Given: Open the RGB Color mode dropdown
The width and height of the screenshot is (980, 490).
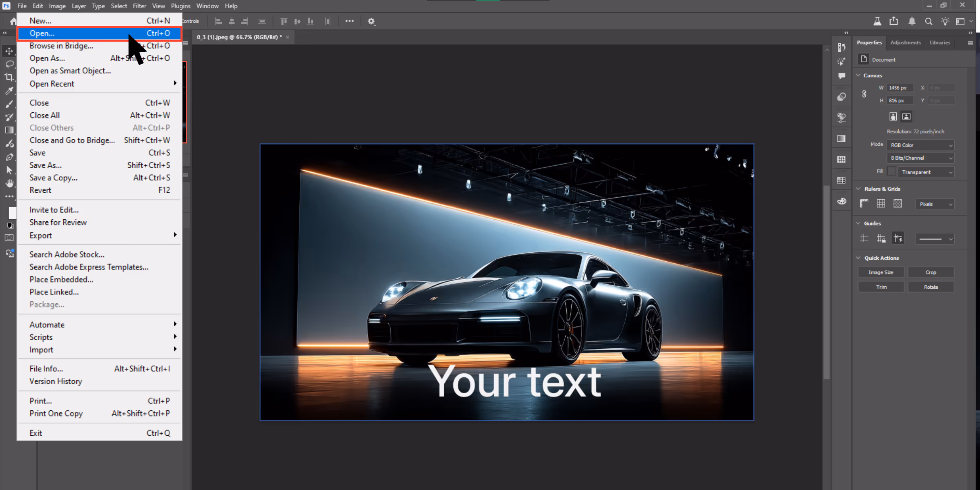Looking at the screenshot, I should (x=921, y=145).
